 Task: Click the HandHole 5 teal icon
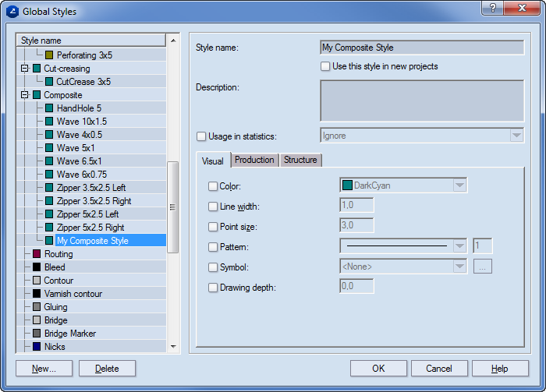(x=49, y=108)
